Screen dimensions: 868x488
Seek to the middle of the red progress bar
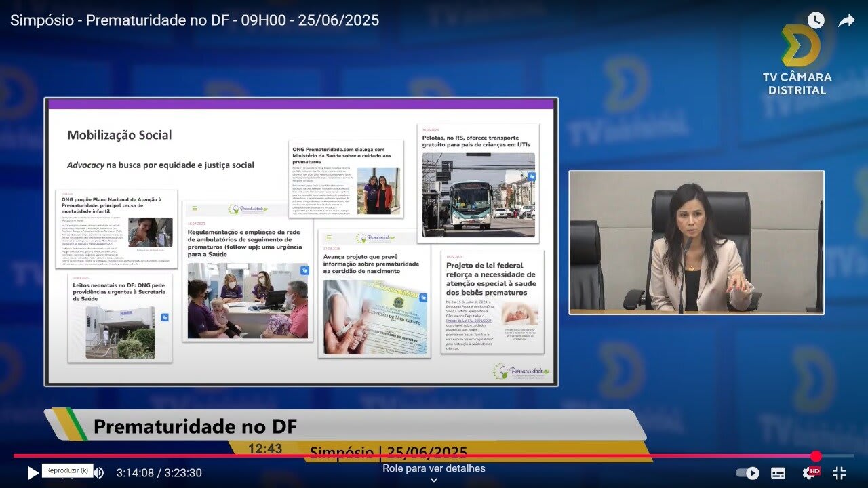pyautogui.click(x=414, y=456)
